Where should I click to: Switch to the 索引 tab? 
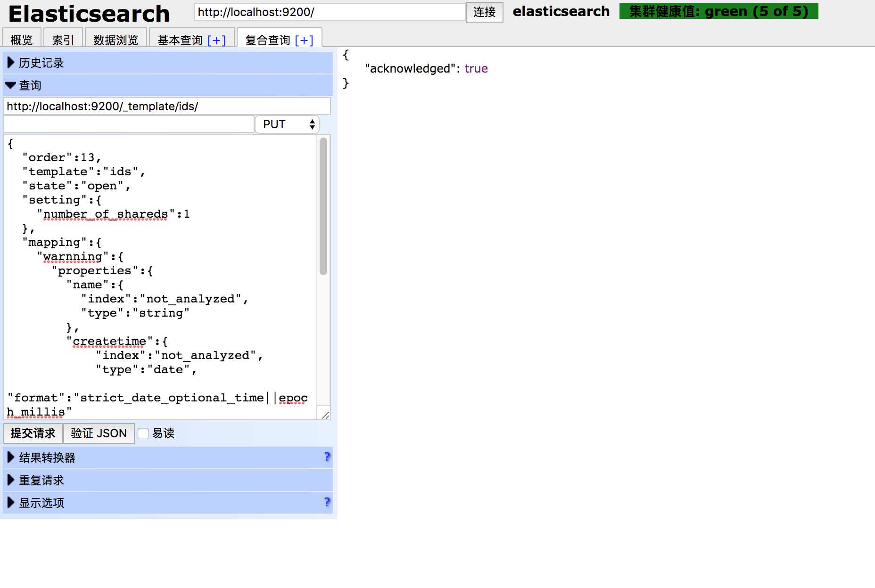point(63,39)
